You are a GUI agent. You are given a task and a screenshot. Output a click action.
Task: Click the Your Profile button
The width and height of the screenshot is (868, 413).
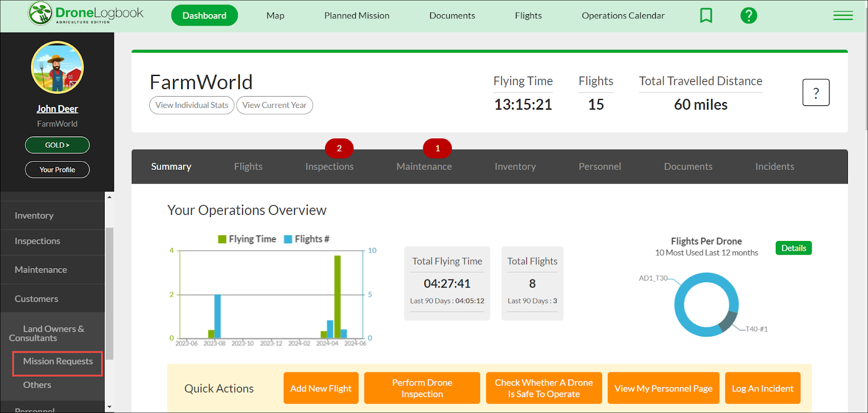click(x=58, y=169)
